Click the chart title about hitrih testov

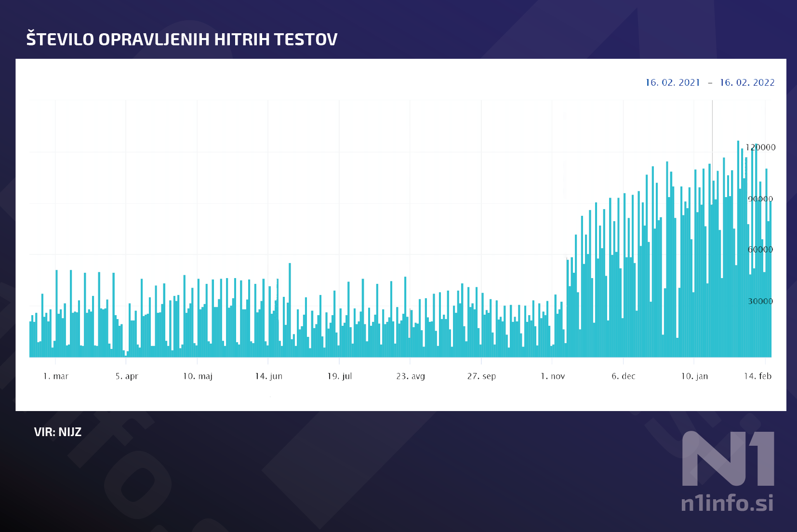(182, 40)
